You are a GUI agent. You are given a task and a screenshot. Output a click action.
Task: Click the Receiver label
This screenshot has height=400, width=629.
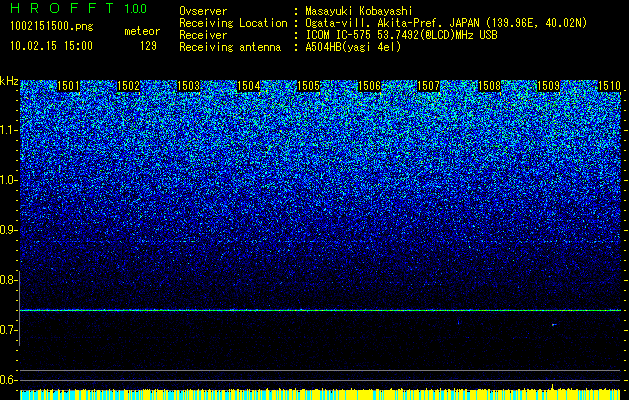(203, 35)
